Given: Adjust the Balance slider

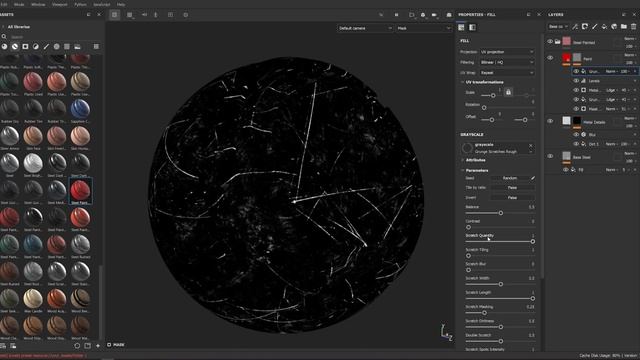Looking at the screenshot, I should coord(501,213).
